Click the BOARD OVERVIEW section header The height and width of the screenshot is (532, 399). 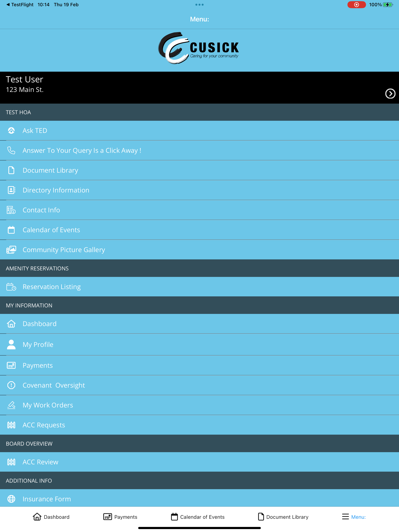[199, 444]
